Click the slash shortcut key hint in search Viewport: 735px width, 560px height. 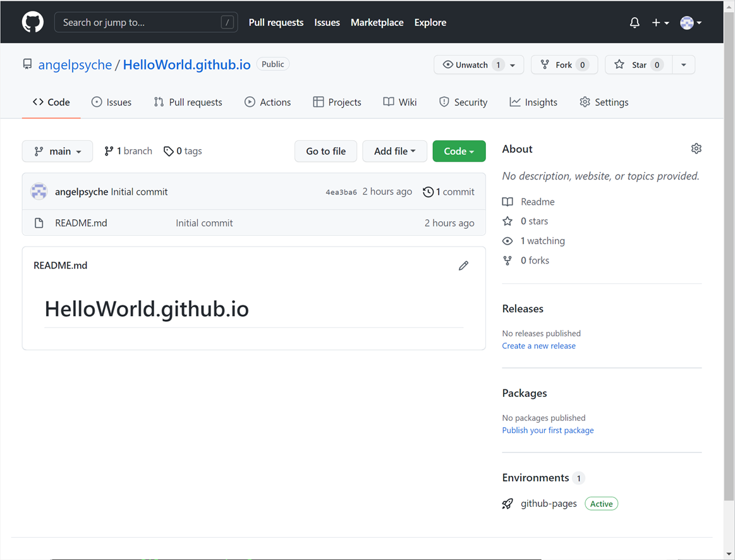coord(228,22)
